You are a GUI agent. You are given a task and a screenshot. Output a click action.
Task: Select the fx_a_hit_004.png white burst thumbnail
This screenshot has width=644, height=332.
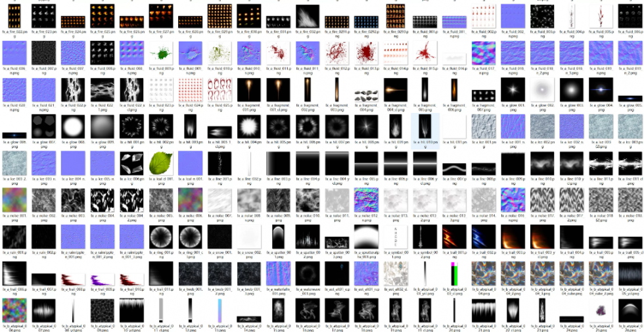pos(249,126)
